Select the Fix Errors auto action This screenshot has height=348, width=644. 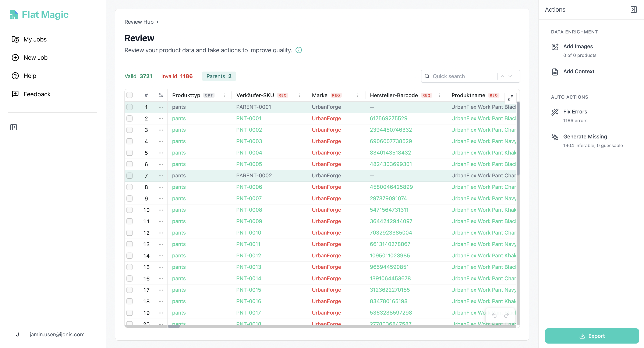575,112
